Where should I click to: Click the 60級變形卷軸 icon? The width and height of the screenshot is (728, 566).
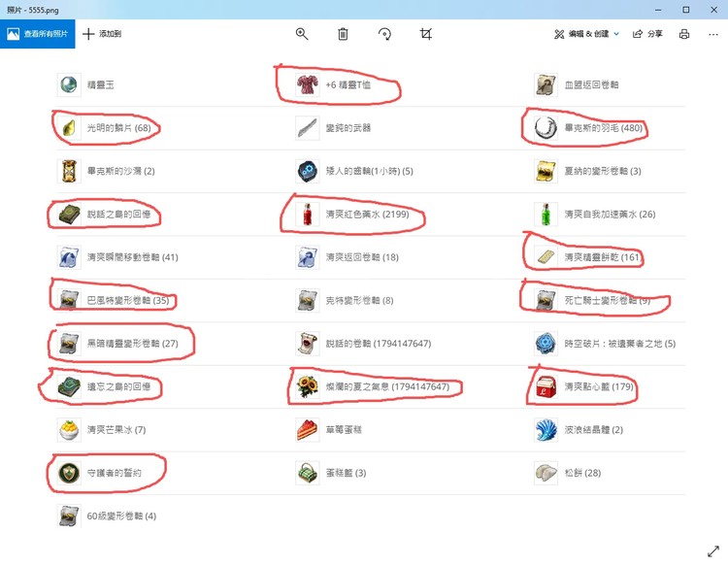coord(69,516)
